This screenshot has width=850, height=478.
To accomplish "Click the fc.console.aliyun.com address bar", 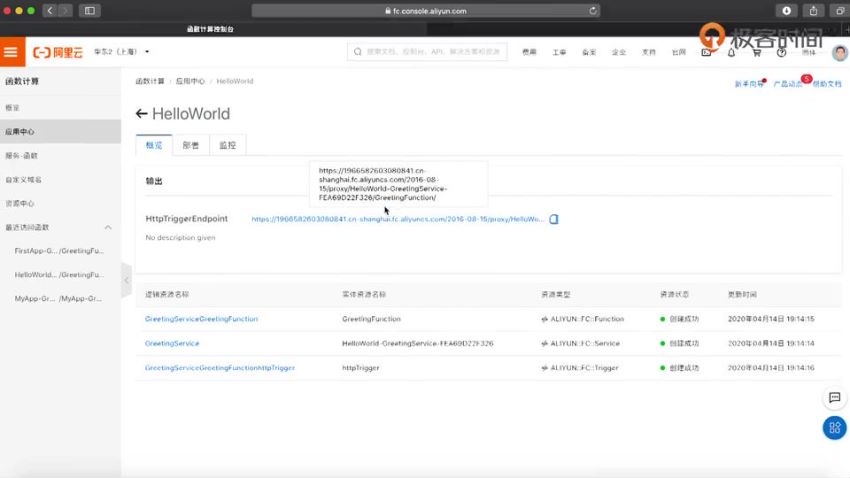I will (426, 10).
